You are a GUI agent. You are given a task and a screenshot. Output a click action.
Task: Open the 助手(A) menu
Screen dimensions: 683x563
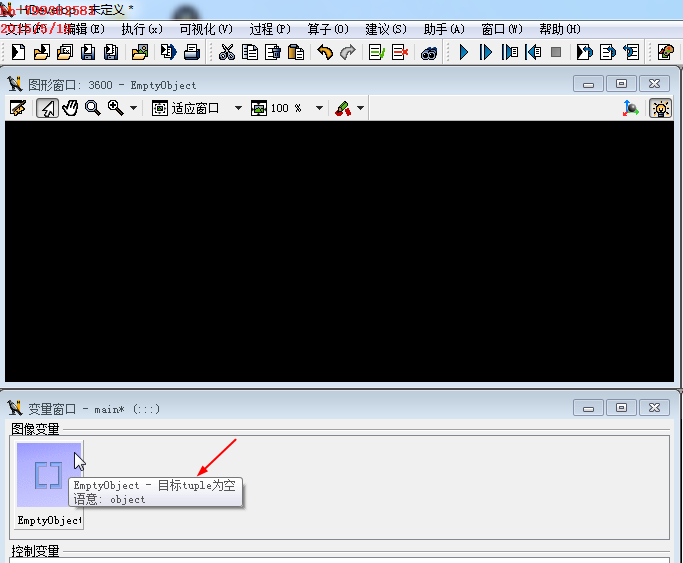[444, 29]
